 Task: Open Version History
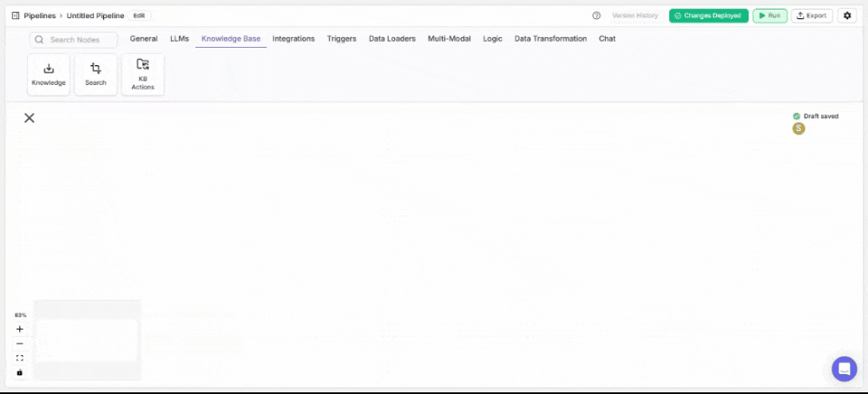[x=635, y=16]
